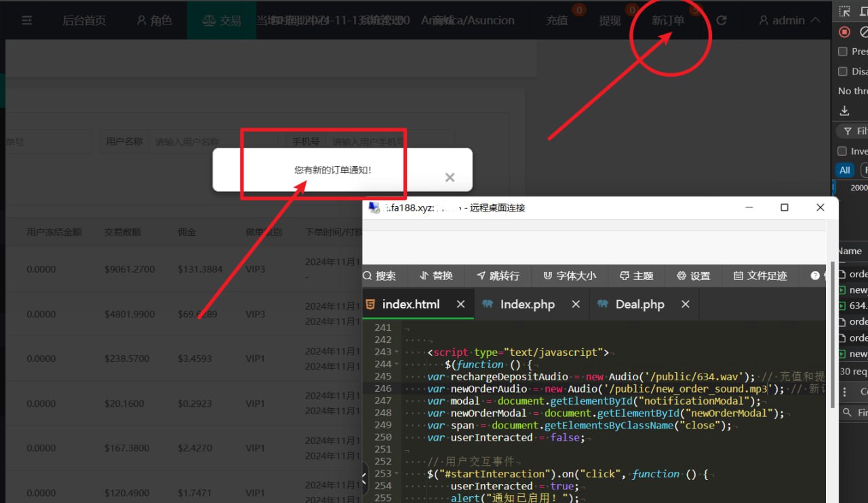
Task: Open 搜索 search tool in editor toolbar
Action: coord(379,275)
